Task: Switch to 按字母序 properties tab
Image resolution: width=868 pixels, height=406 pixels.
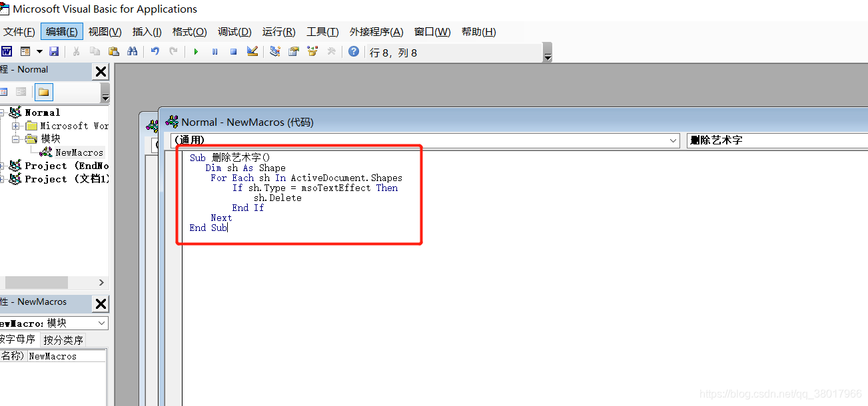Action: tap(18, 339)
